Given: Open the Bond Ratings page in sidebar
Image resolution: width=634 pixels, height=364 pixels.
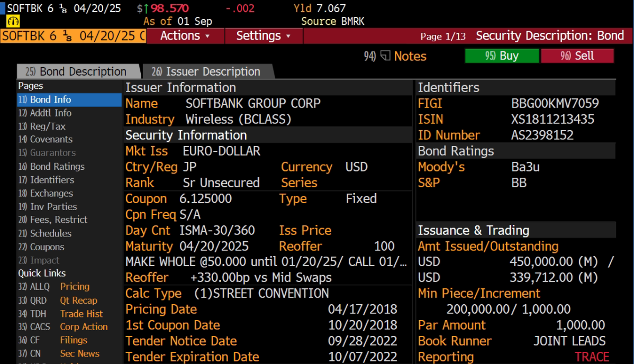Looking at the screenshot, I should click(69, 166).
